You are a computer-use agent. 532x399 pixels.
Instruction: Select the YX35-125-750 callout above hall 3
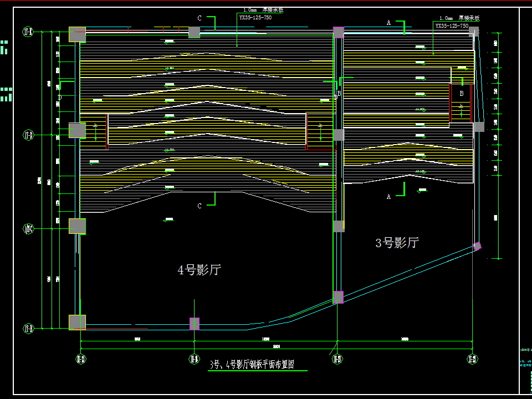[452, 26]
